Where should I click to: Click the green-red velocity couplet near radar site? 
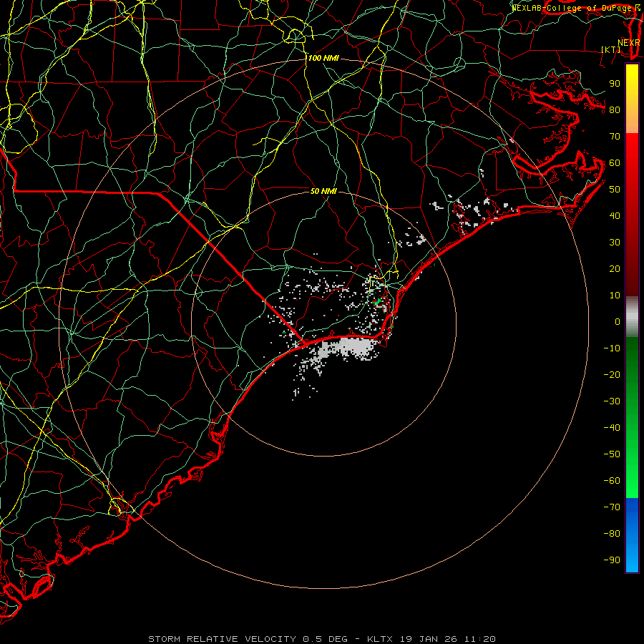click(x=379, y=302)
